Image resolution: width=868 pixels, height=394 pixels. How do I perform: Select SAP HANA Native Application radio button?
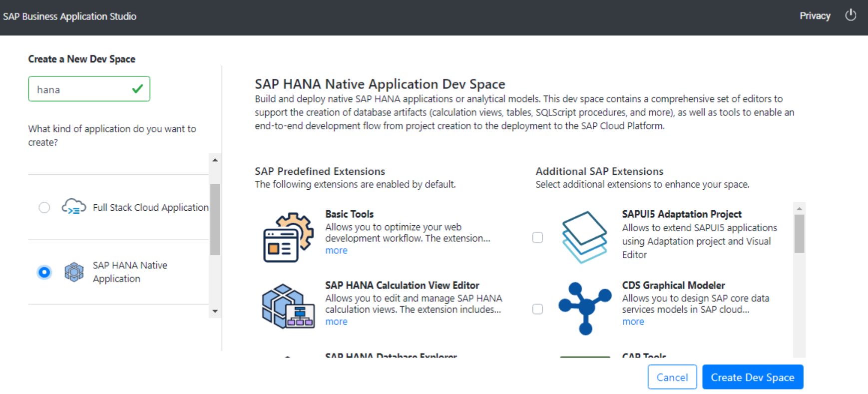coord(44,272)
